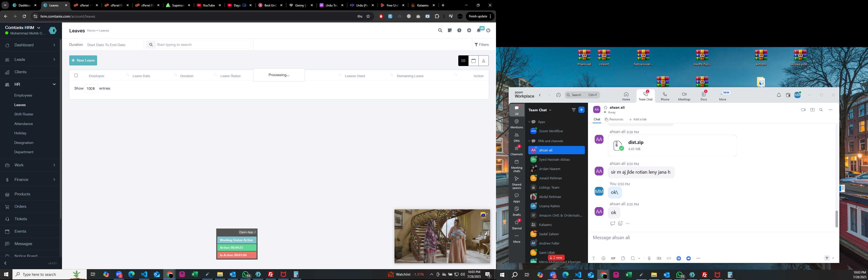The height and width of the screenshot is (280, 868).
Task: Insert code snippet in Zoom chat
Action: [x=669, y=259]
